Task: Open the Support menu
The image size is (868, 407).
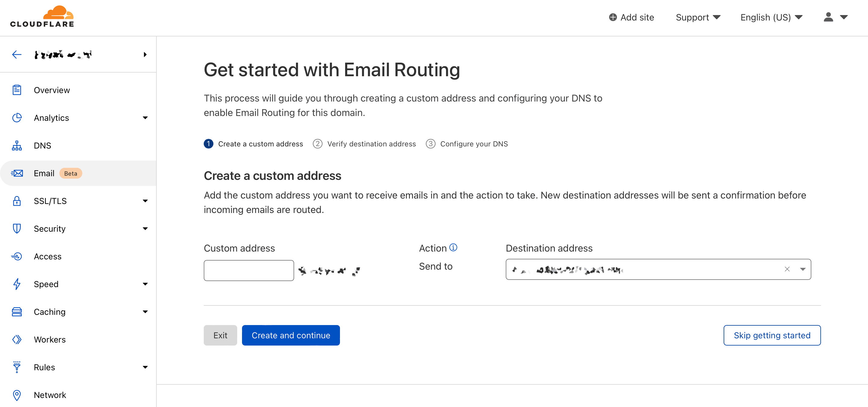Action: (698, 17)
